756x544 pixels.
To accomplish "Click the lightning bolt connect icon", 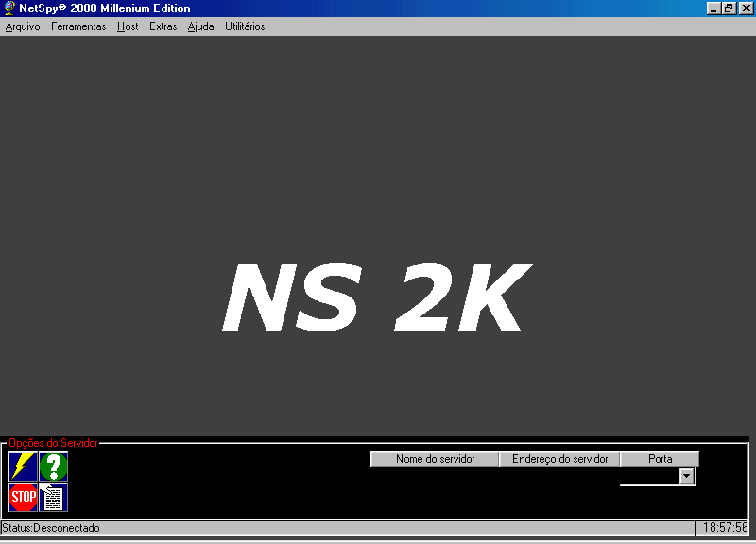I will pos(23,467).
